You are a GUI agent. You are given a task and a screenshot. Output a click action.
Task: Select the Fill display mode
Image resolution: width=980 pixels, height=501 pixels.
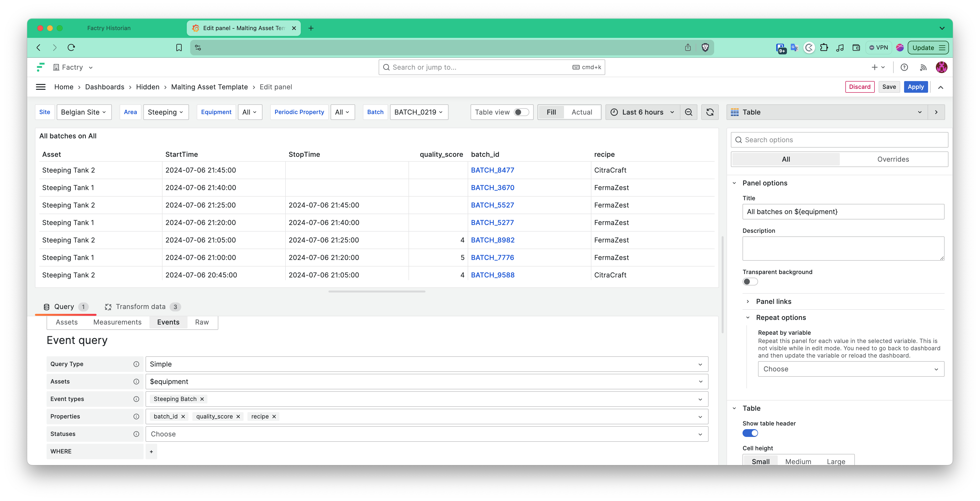(x=551, y=112)
